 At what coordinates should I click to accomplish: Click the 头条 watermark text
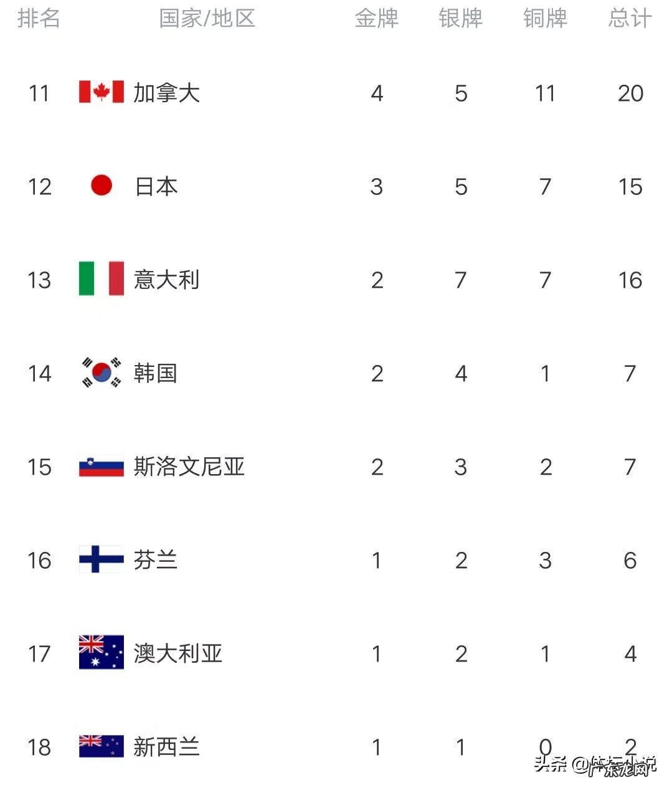pos(550,764)
